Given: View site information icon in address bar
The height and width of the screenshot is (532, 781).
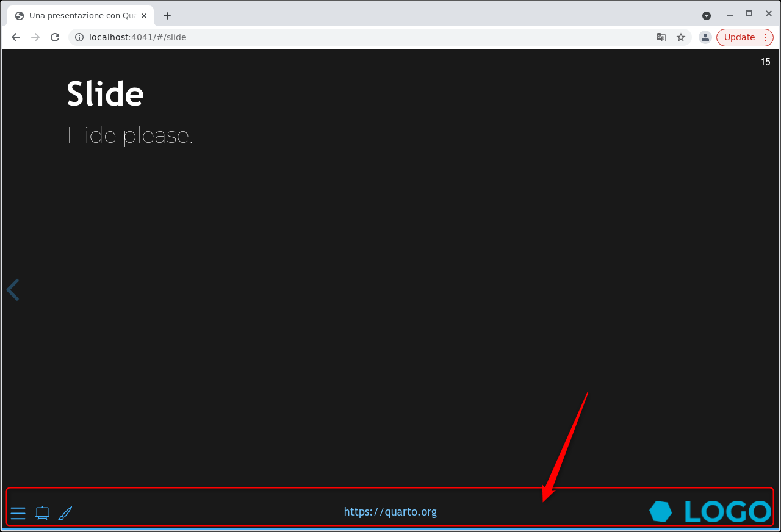Looking at the screenshot, I should click(79, 37).
